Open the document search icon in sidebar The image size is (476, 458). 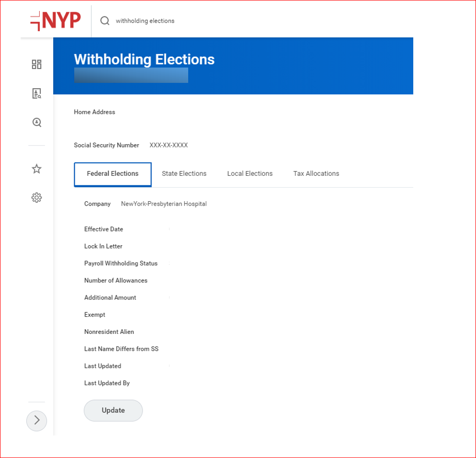point(36,93)
